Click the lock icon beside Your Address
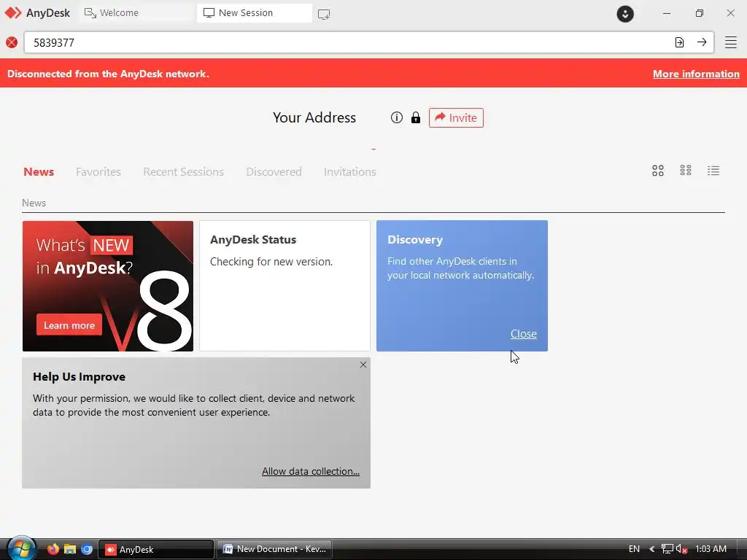 click(415, 117)
